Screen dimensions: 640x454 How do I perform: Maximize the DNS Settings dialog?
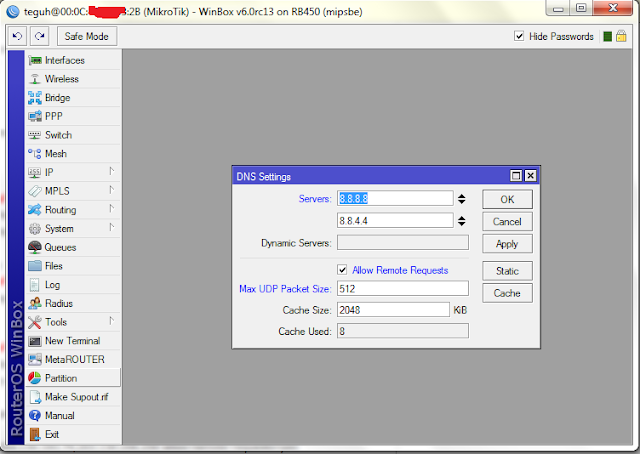click(x=516, y=176)
